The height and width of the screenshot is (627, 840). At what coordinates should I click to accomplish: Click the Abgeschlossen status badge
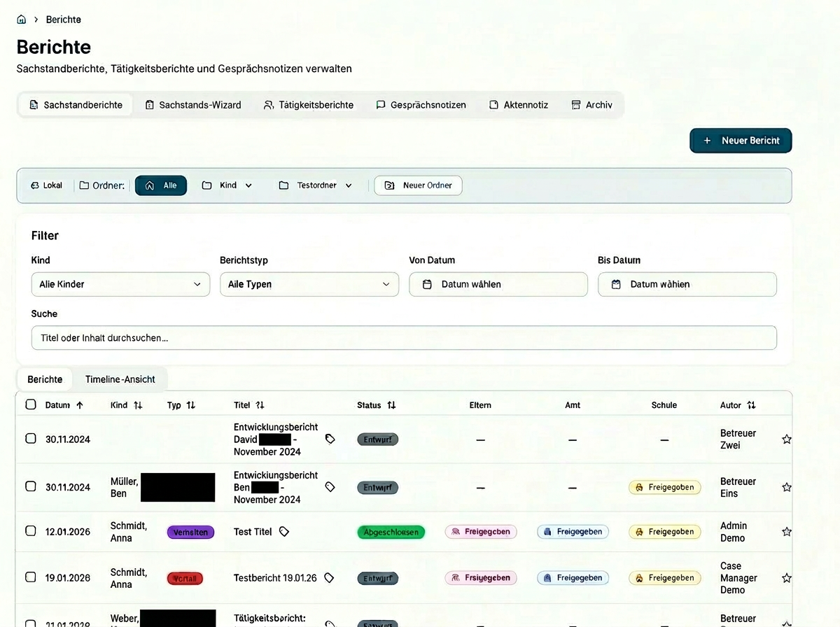point(391,532)
